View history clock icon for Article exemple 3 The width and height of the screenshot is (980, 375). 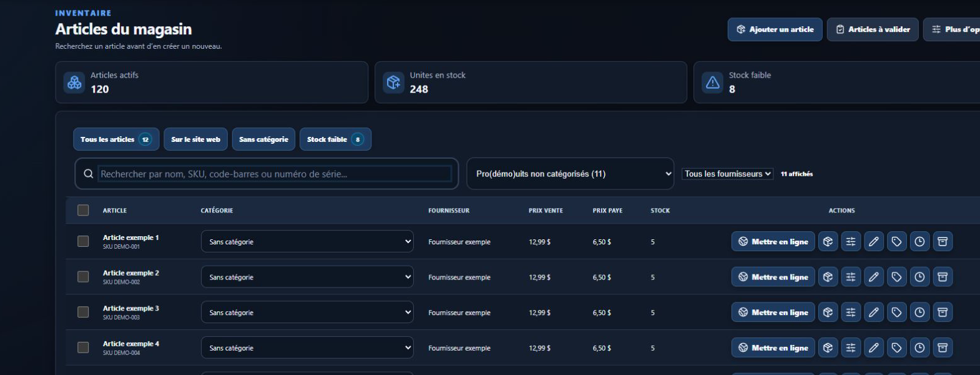coord(919,312)
